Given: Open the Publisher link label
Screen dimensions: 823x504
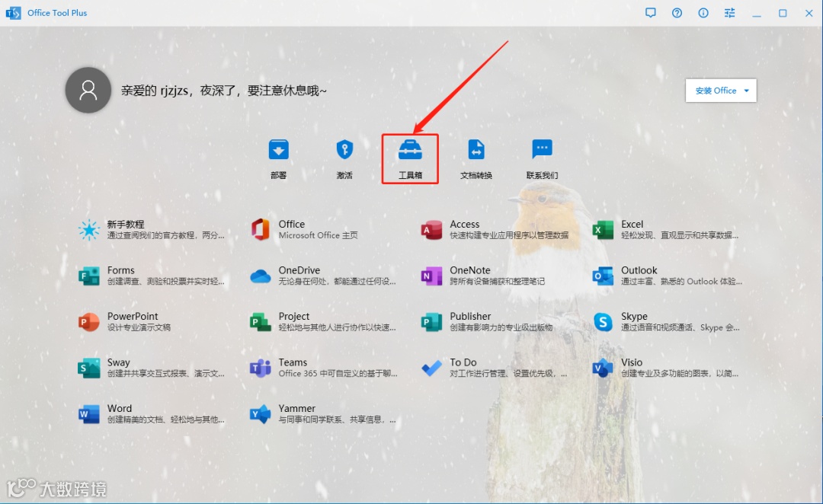Looking at the screenshot, I should click(470, 316).
